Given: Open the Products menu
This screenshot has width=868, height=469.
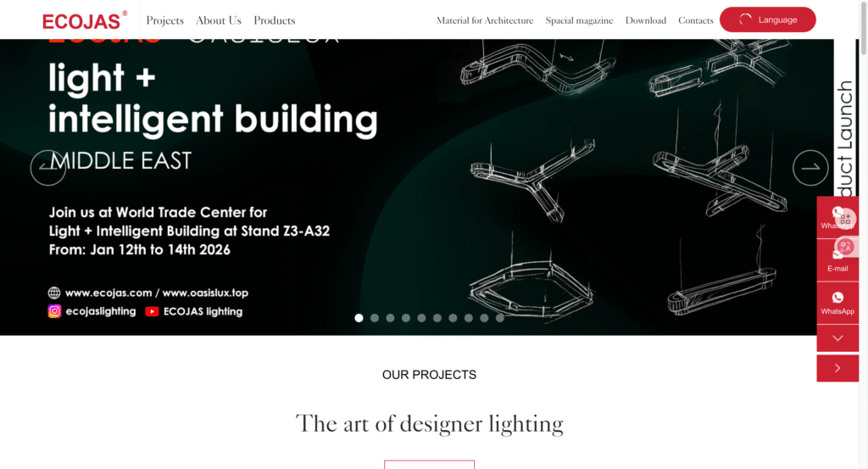Looking at the screenshot, I should pos(275,20).
